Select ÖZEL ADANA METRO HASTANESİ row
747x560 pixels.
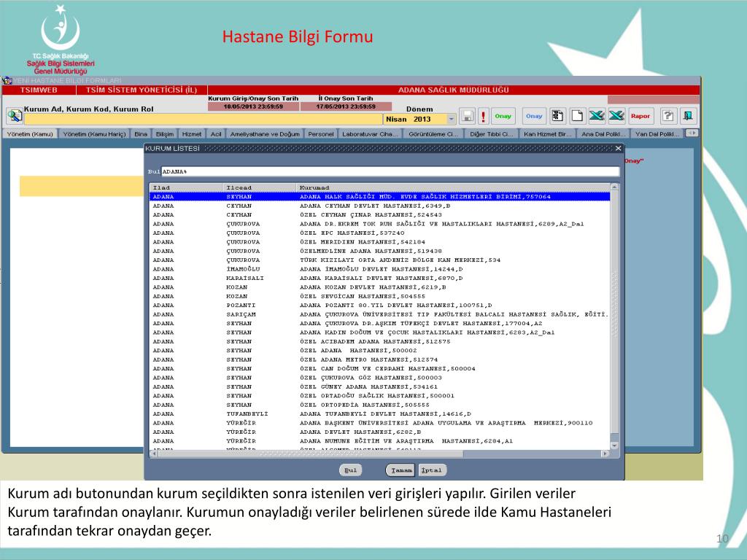coord(379,359)
